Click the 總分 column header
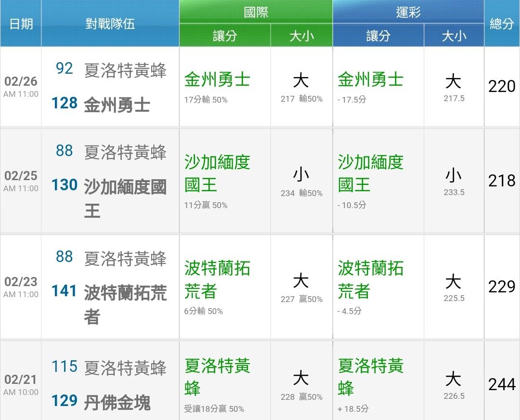Screen dimensions: 520x420 coord(502,24)
